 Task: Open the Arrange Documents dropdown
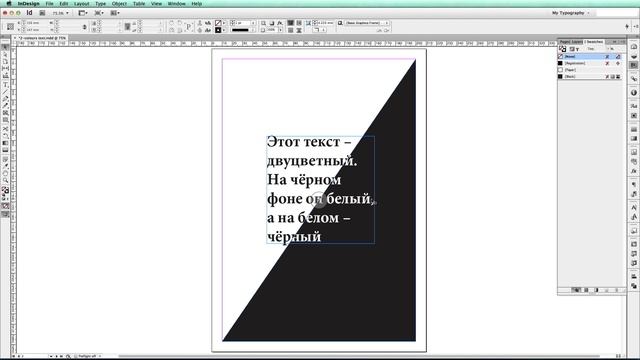click(x=115, y=13)
